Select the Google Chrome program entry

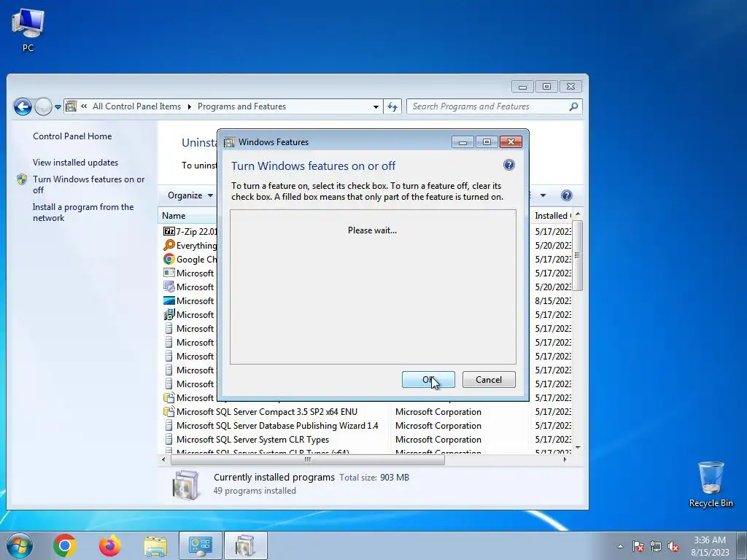[196, 259]
